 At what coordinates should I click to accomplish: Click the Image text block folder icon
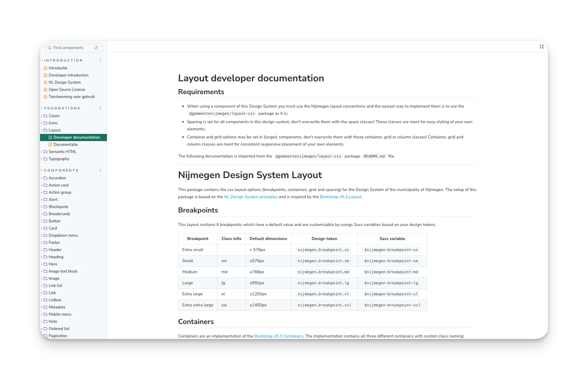tap(45, 271)
